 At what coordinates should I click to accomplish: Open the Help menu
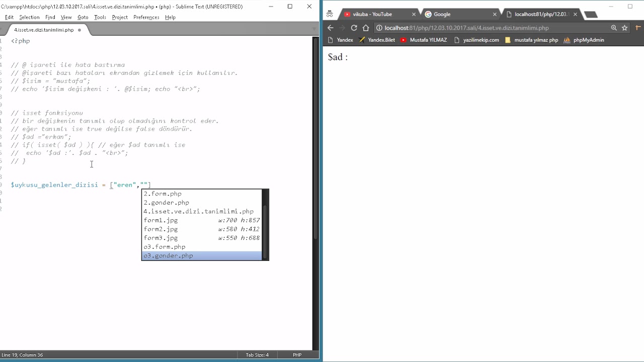coord(171,17)
